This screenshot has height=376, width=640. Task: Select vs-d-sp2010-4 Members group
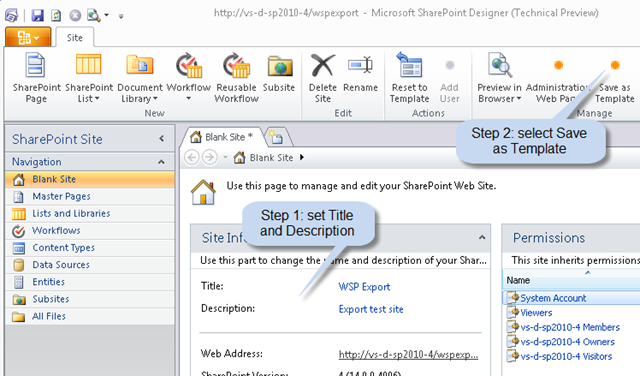[x=571, y=327]
